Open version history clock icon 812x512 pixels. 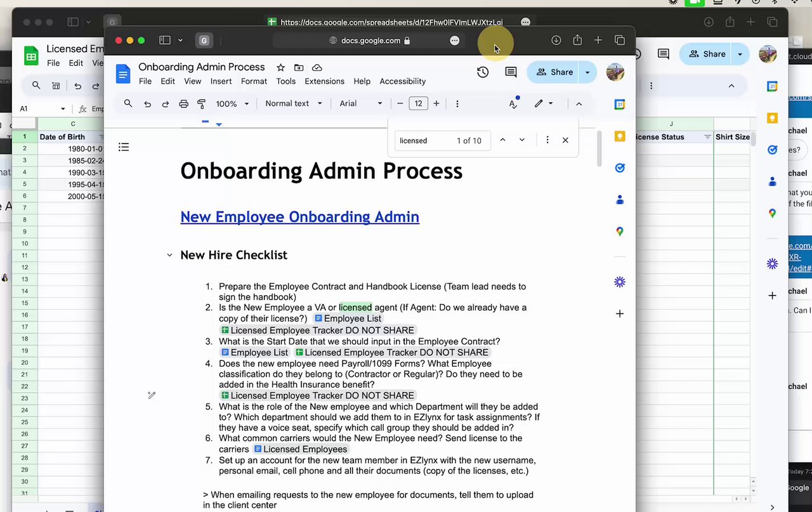[x=483, y=72]
